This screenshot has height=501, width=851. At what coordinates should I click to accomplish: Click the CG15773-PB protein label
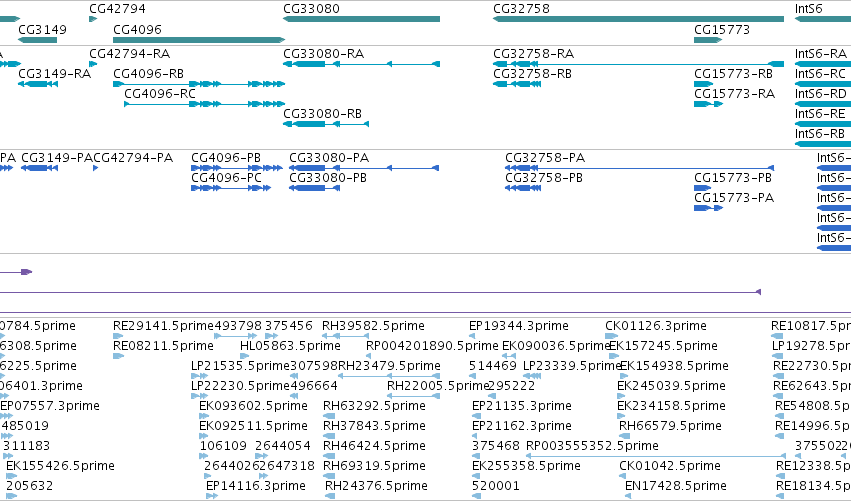(x=733, y=178)
